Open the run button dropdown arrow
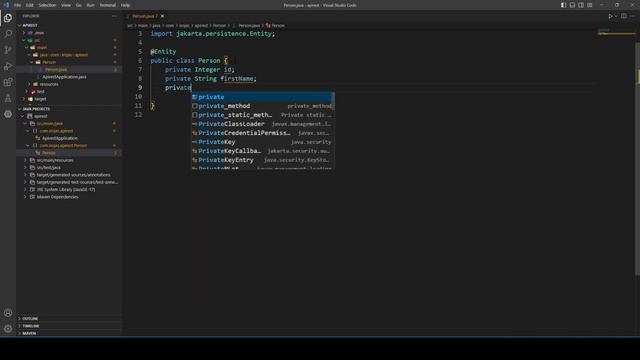Screen dimensions: 640x360 616,16
